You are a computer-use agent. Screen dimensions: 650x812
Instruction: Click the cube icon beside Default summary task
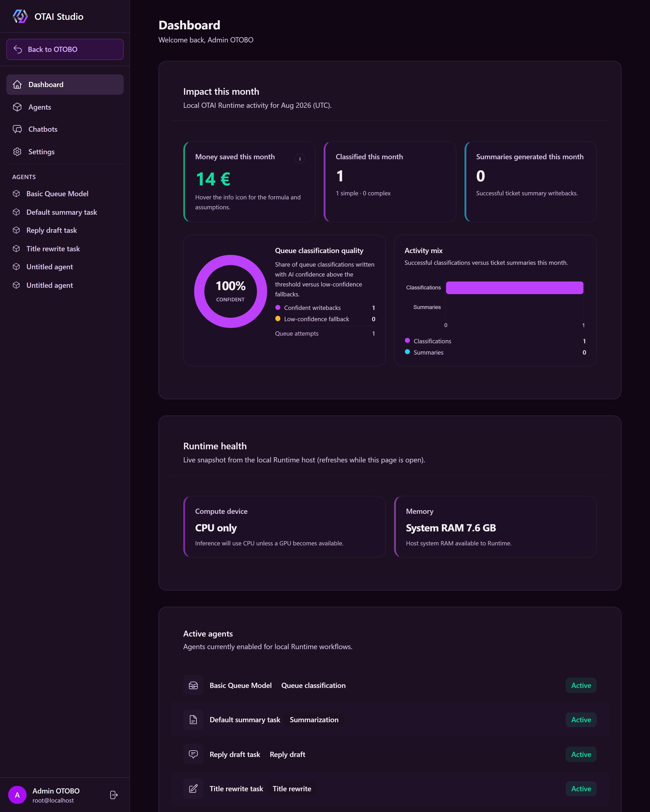tap(16, 212)
